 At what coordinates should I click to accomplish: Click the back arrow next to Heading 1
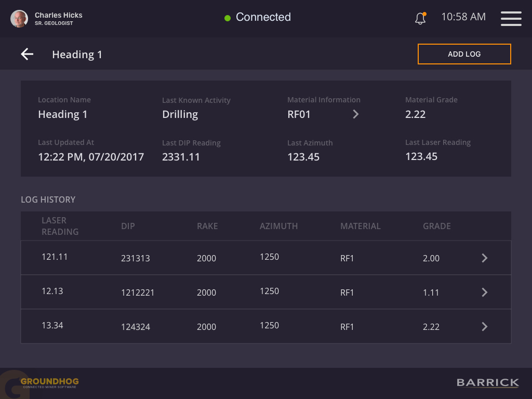[27, 54]
